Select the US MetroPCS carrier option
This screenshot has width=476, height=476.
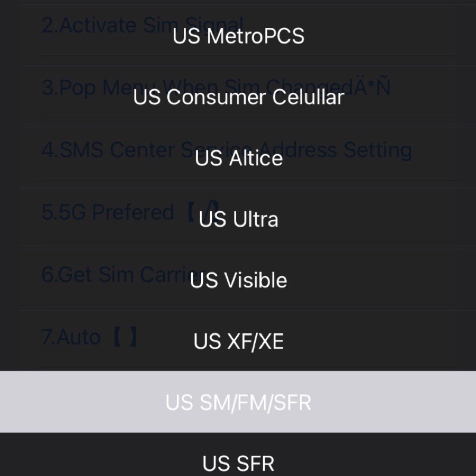[238, 36]
